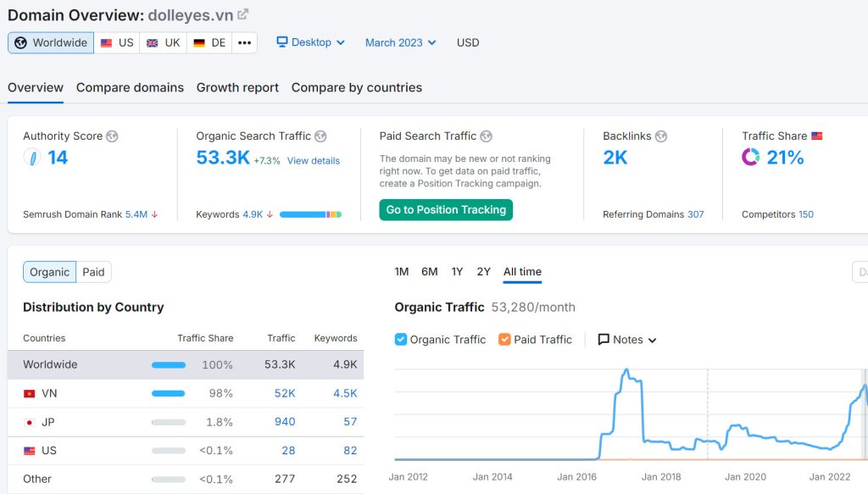Select the Worldwide row in country table
868x494 pixels.
[186, 364]
